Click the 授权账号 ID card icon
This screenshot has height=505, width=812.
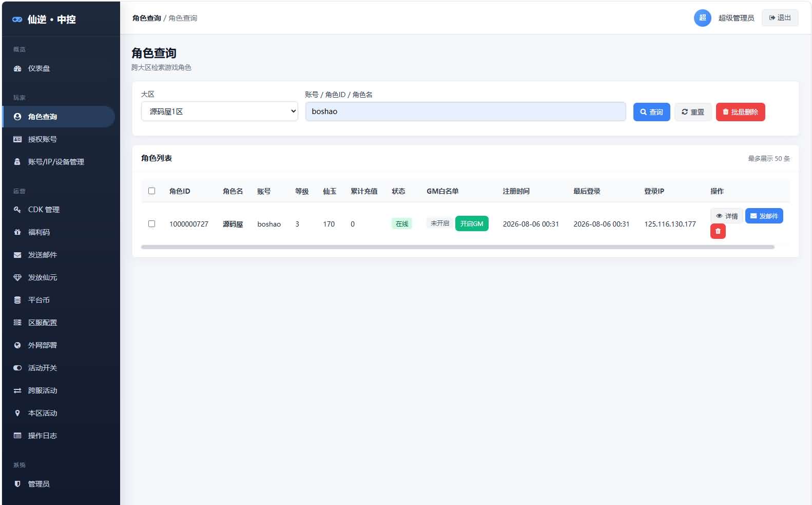pos(17,139)
